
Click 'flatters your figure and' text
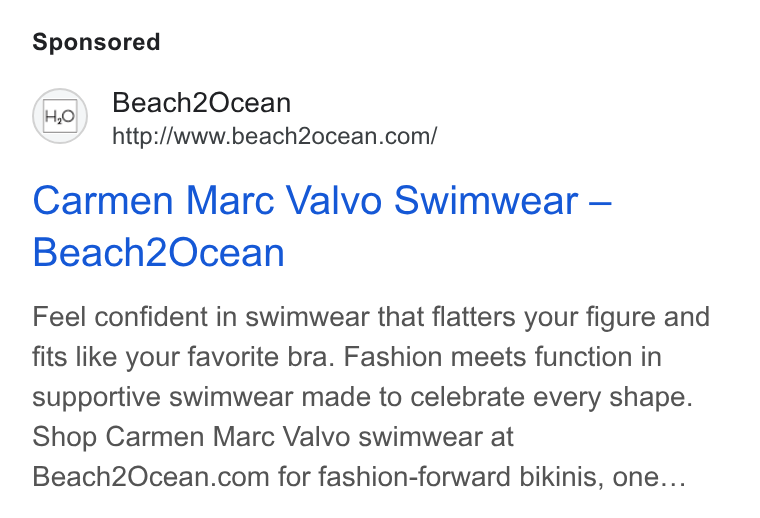[x=570, y=317]
